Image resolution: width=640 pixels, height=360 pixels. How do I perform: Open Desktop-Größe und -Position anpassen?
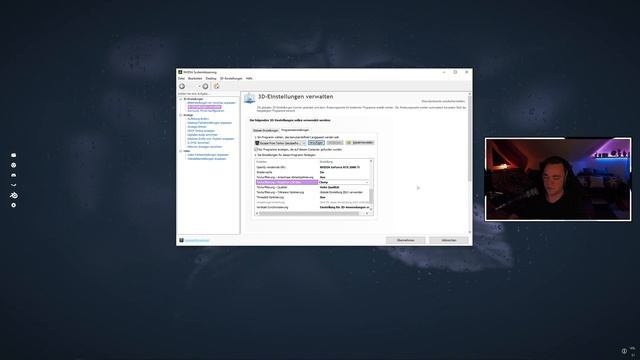(211, 139)
